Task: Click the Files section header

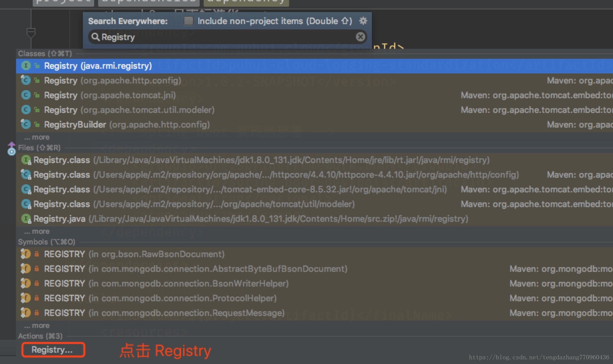Action: 39,148
